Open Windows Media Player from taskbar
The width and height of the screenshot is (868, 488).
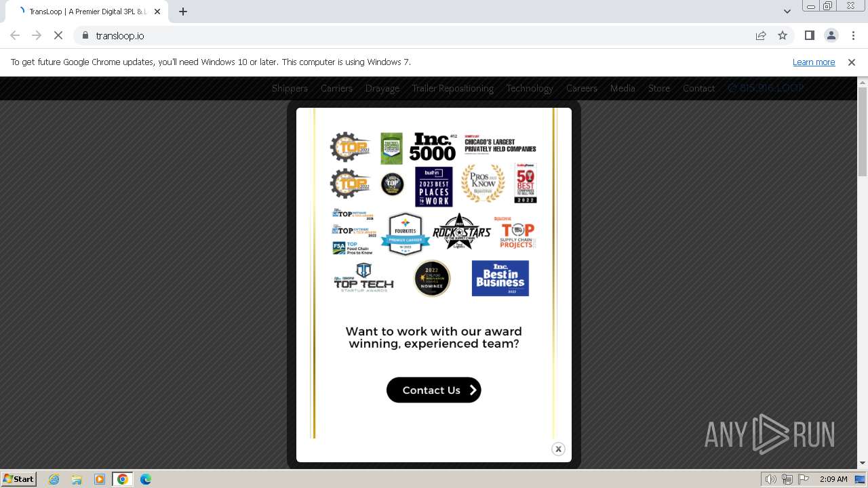click(100, 479)
